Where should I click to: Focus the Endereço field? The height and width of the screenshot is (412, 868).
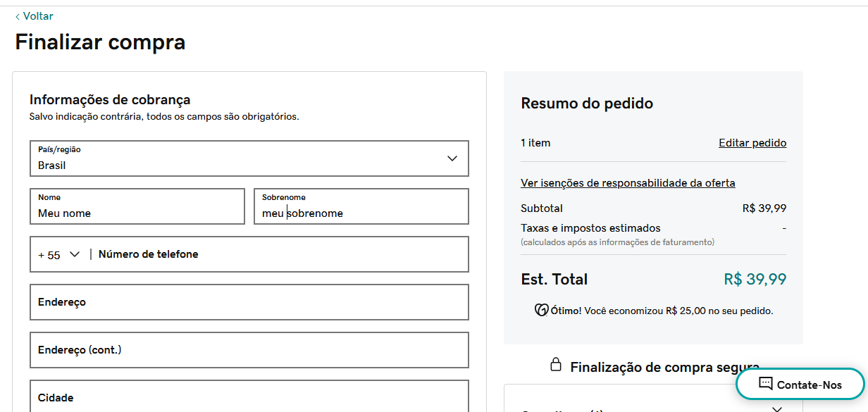249,302
